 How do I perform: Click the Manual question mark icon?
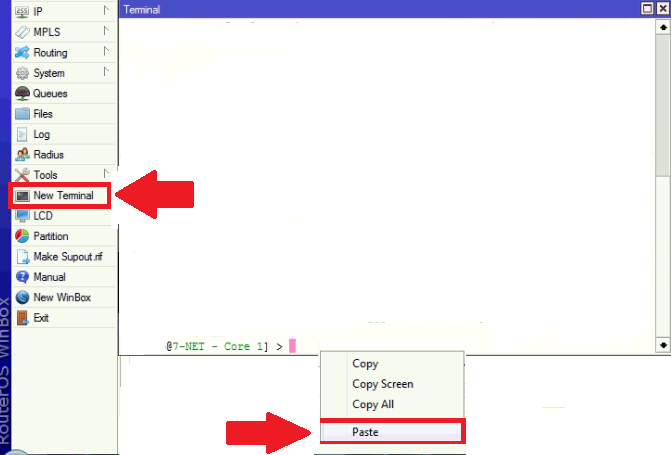(x=22, y=277)
